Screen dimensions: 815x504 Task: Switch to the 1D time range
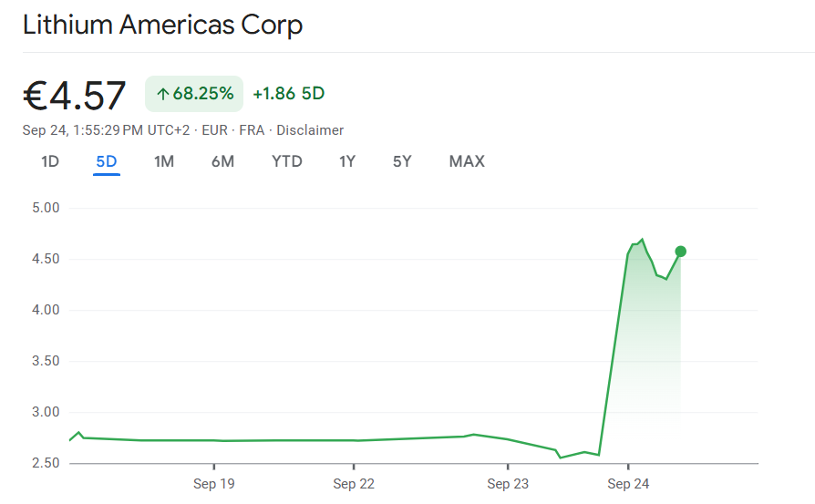50,162
